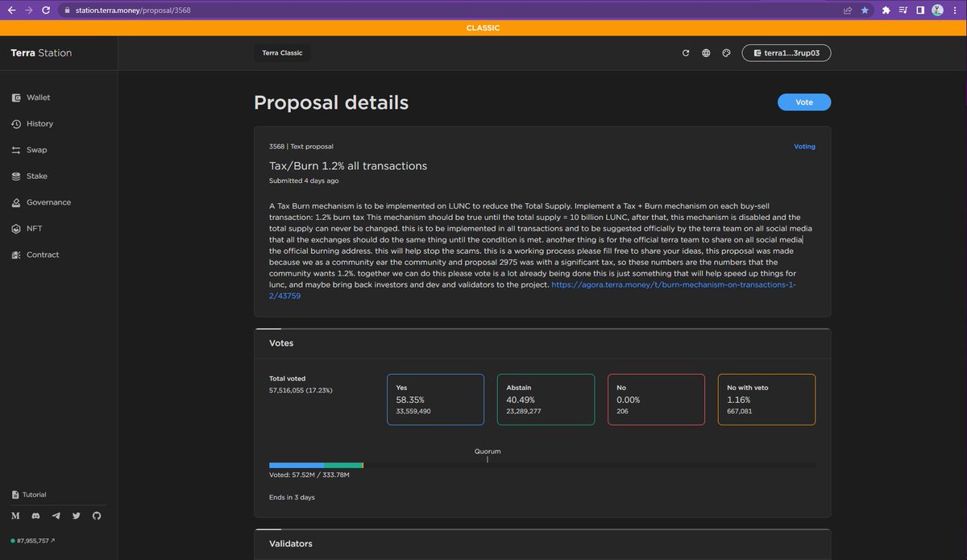Click the share page icon

click(848, 10)
